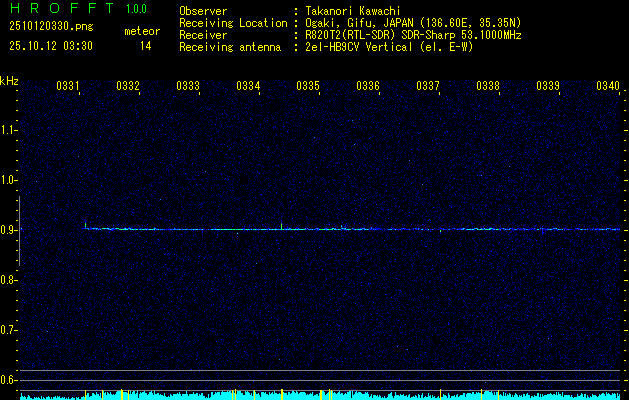Screen dimensions: 629x400
Task: Click the Receiving antenna label
Action: (230, 47)
